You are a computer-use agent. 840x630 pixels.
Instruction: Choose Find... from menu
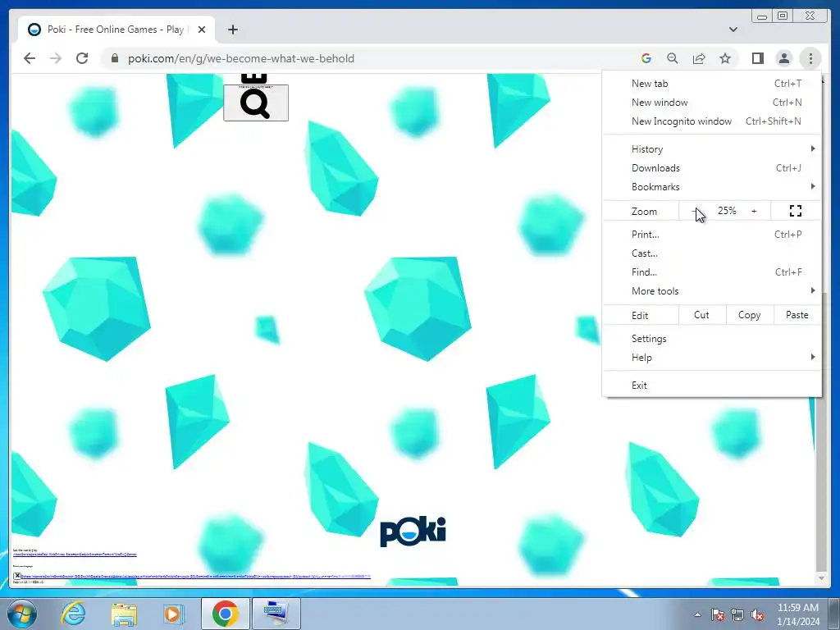tap(711, 272)
